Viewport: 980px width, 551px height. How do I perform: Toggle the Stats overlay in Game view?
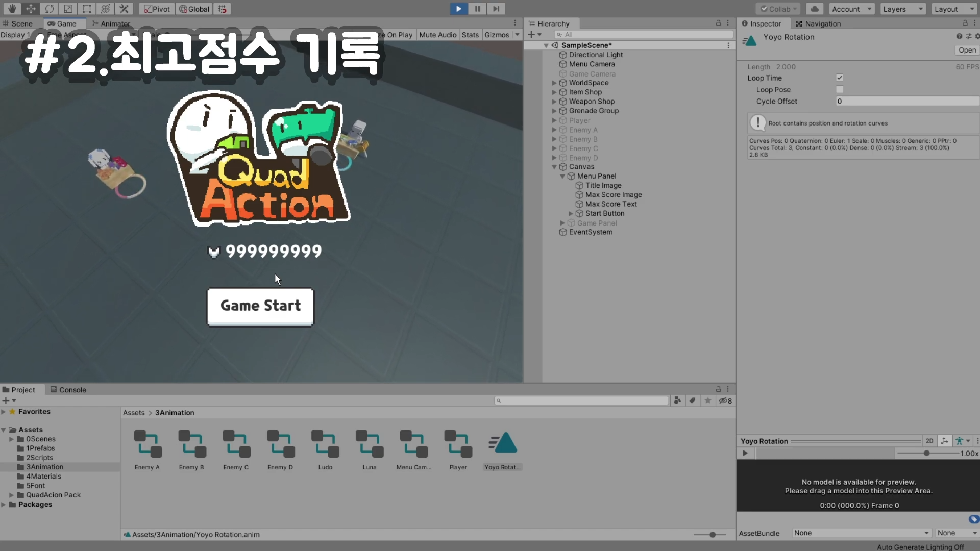[470, 35]
